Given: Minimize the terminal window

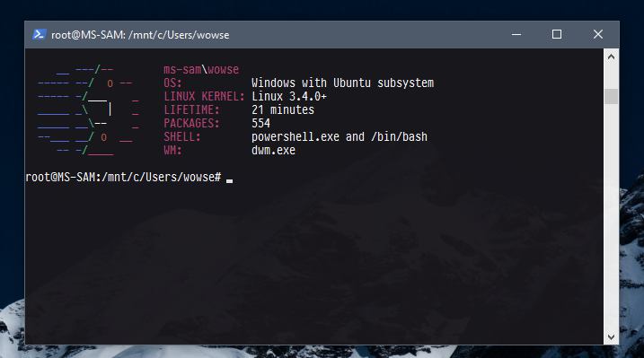Looking at the screenshot, I should coord(516,34).
